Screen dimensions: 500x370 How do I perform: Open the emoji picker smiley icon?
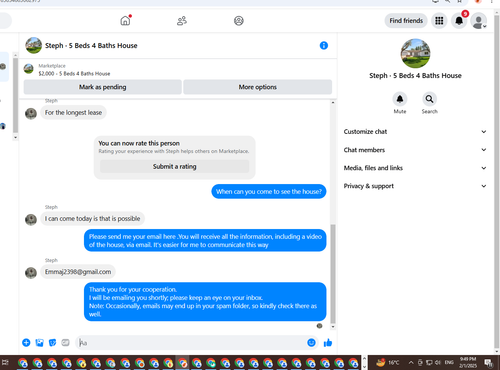(311, 342)
